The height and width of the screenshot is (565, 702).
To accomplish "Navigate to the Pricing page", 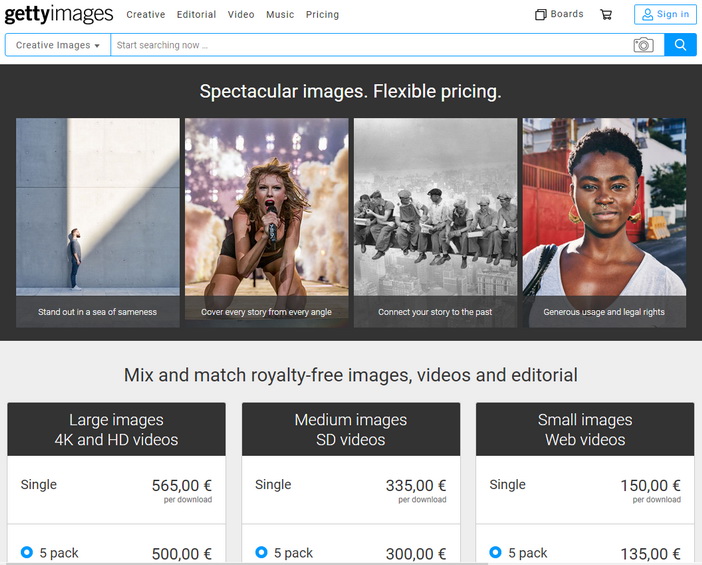I will 322,15.
